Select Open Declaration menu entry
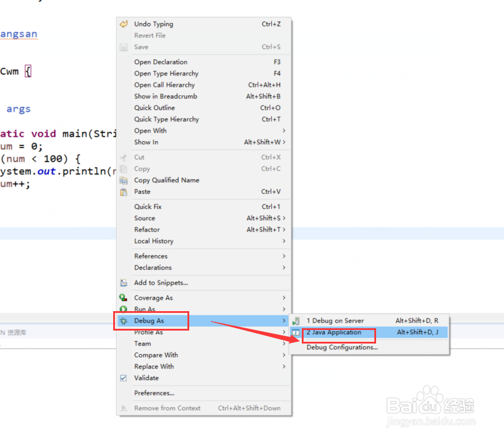This screenshot has height=439, width=504. 204,62
